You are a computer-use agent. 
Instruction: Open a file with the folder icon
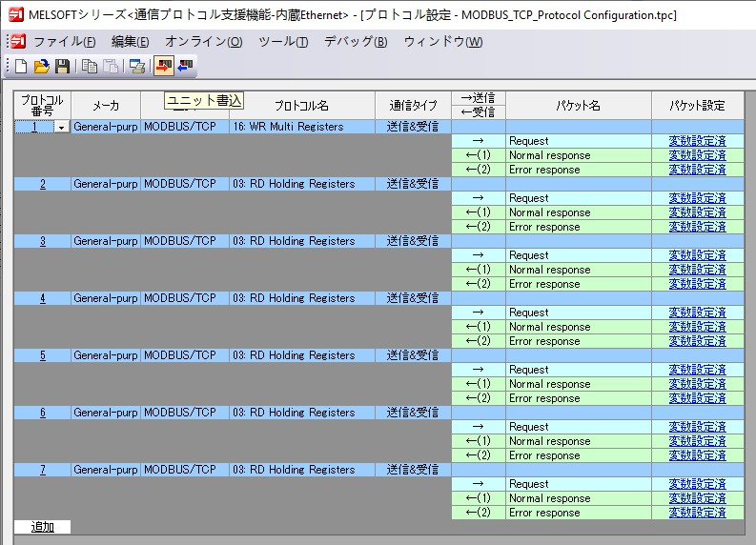[x=41, y=66]
